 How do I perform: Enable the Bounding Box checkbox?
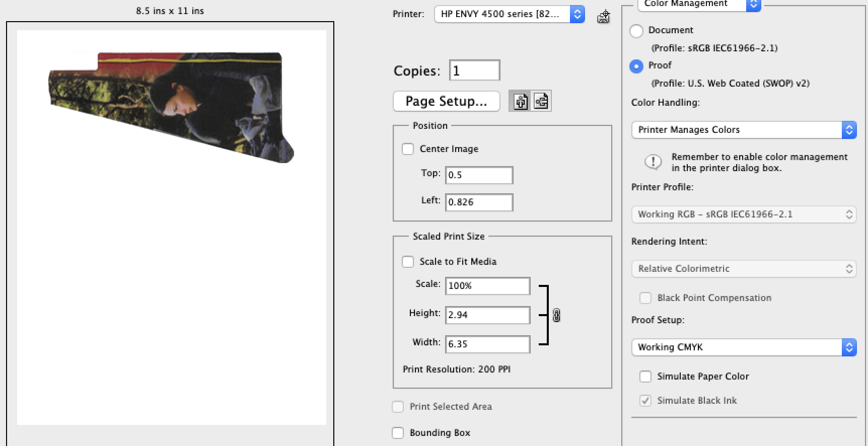pyautogui.click(x=398, y=433)
